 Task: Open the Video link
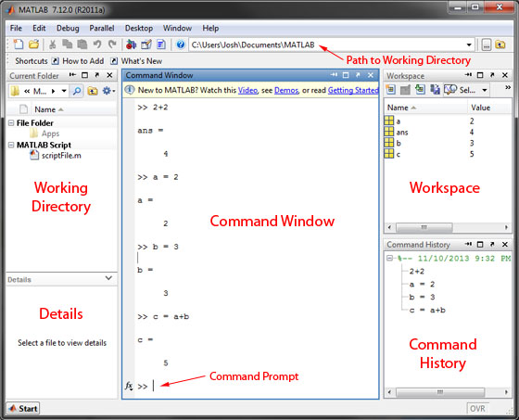[x=247, y=90]
